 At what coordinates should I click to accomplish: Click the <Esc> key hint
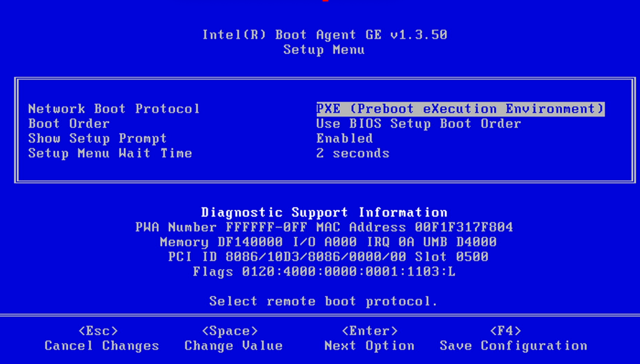[x=98, y=331]
